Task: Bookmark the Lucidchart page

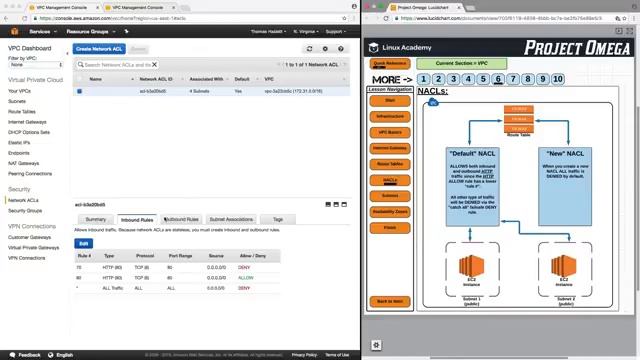Action: pyautogui.click(x=624, y=18)
